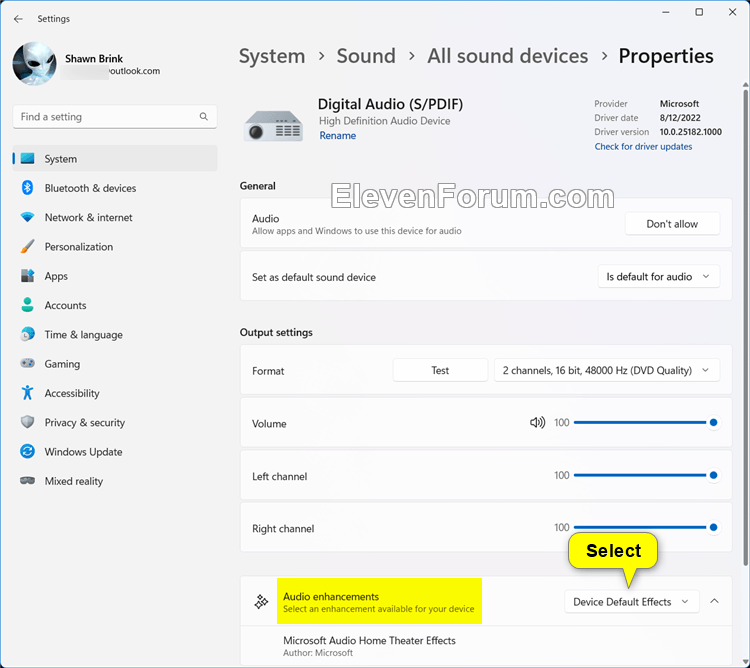Screen dimensions: 750x668
Task: Navigate to Sound breadcrumb
Action: point(366,56)
